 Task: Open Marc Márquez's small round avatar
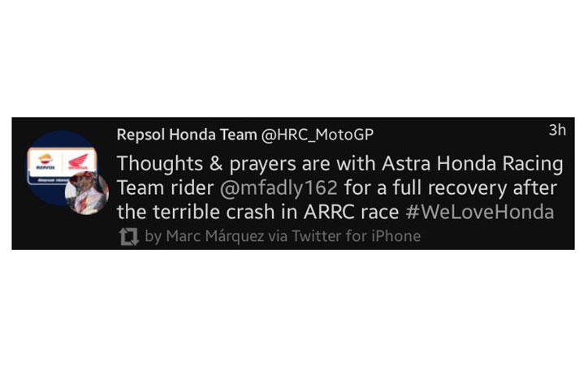coord(87,193)
